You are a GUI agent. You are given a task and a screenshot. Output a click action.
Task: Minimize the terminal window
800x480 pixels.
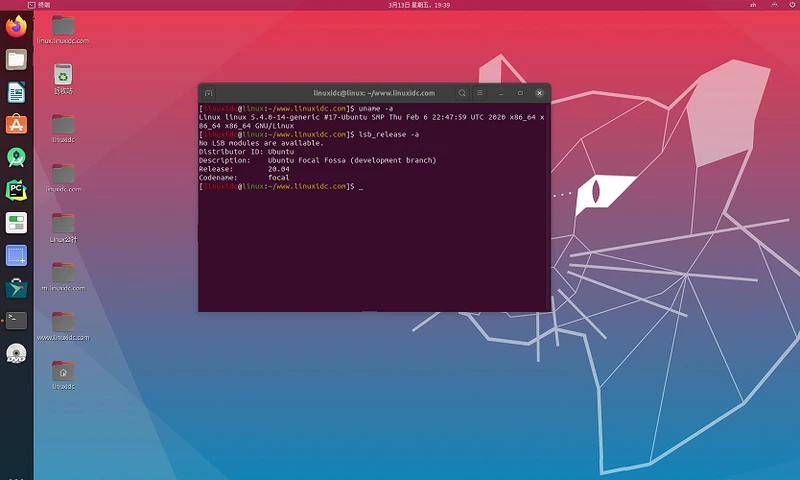[x=501, y=93]
